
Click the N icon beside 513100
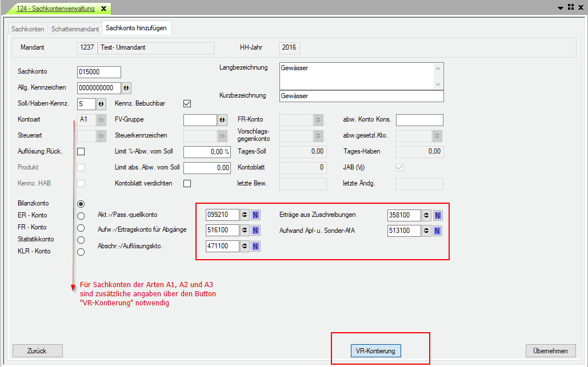click(437, 231)
